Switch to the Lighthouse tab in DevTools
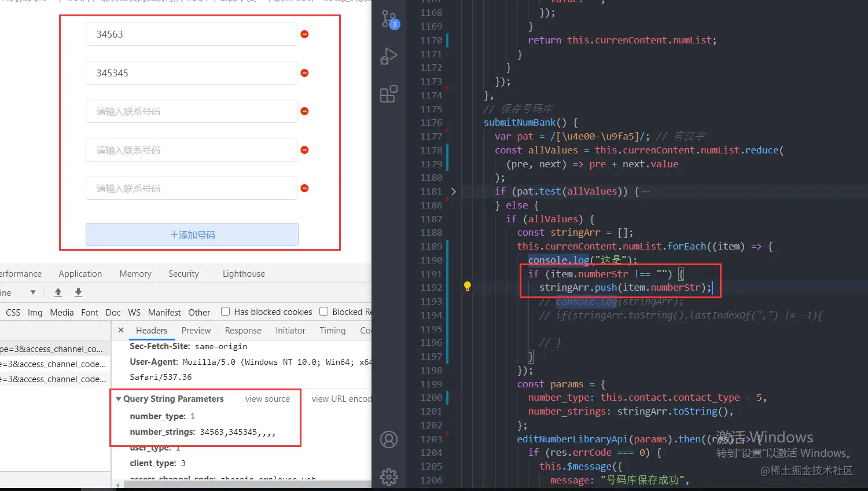This screenshot has height=491, width=868. coord(244,274)
